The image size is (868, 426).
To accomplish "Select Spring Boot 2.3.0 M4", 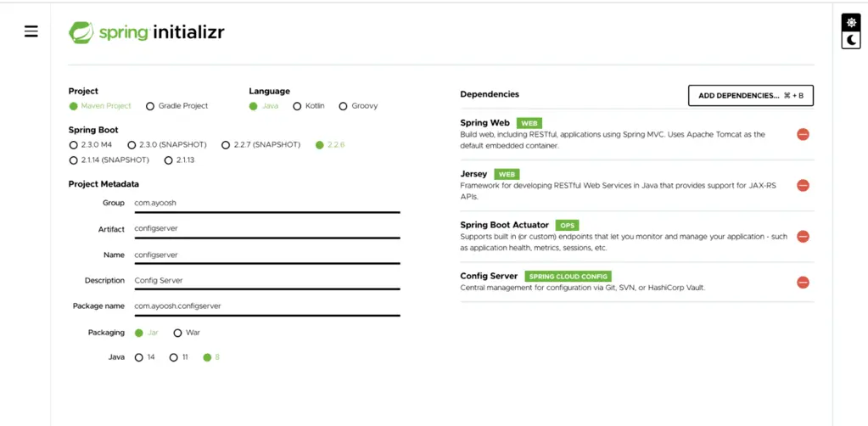I will tap(91, 145).
